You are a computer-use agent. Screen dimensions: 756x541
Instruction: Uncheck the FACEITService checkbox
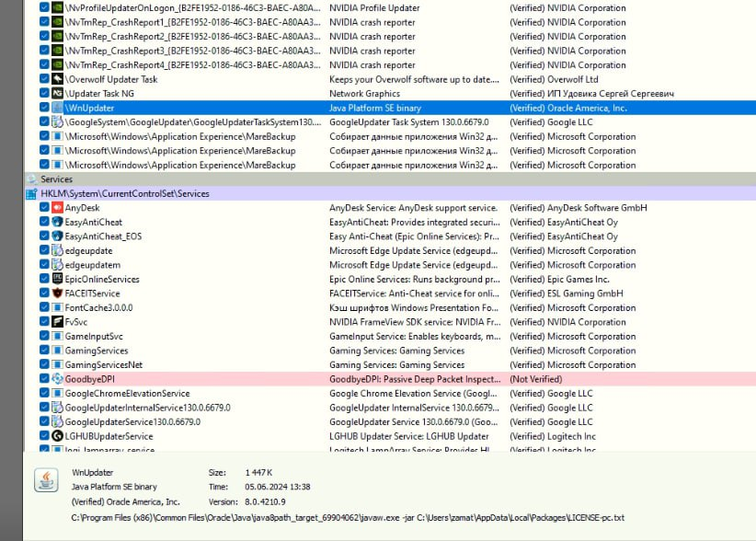point(44,294)
